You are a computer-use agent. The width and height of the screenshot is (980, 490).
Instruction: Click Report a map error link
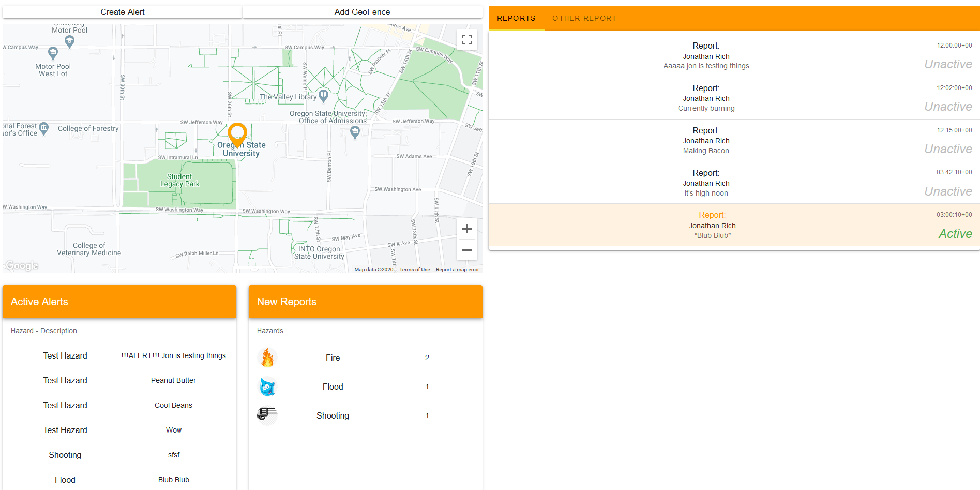pyautogui.click(x=457, y=270)
